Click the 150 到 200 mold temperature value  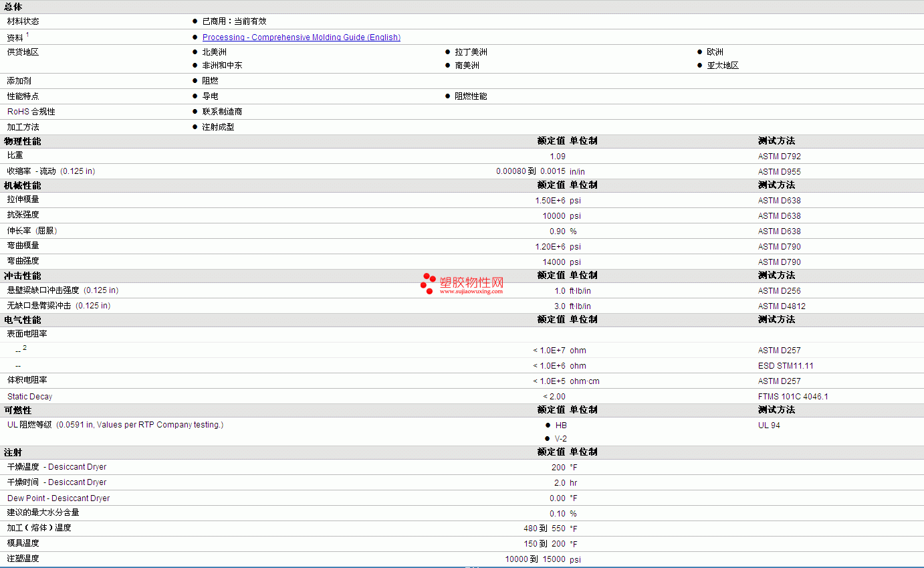point(545,544)
